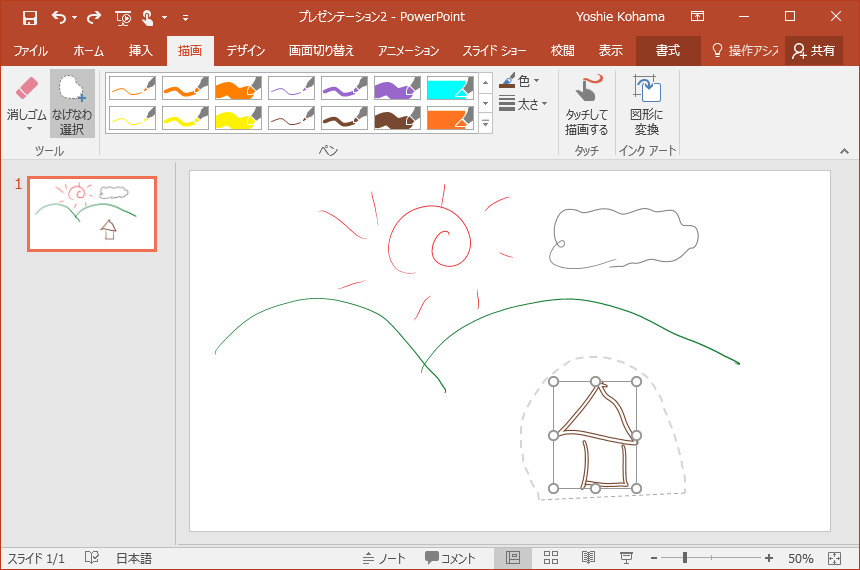860x570 pixels.
Task: Click the 操作アシスト lightbulb search box
Action: pyautogui.click(x=745, y=51)
